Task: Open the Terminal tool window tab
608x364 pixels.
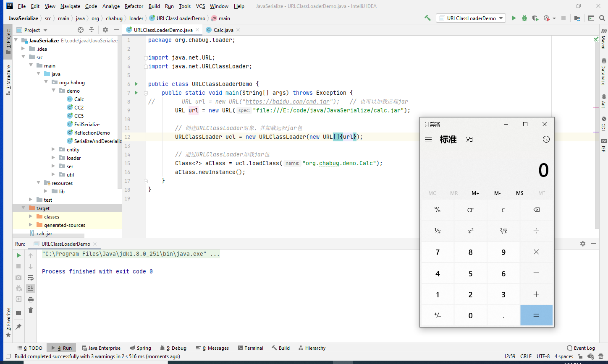Action: [251, 348]
